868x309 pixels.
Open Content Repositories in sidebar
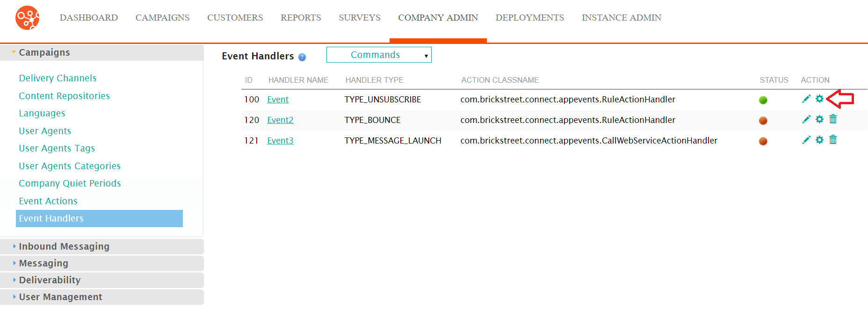coord(64,96)
